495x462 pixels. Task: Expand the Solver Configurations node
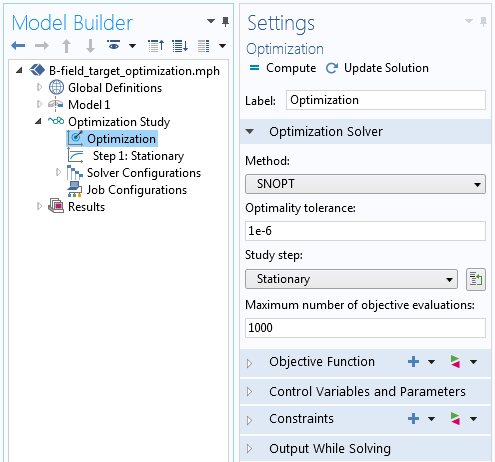pyautogui.click(x=58, y=172)
